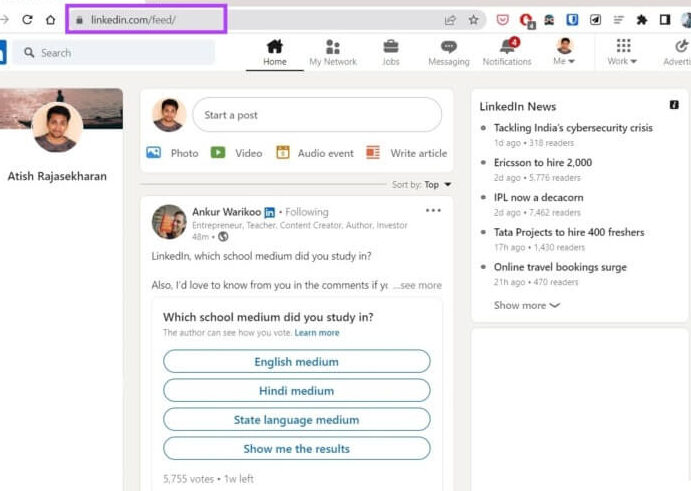Open the Pocket extension icon
691x491 pixels.
[x=502, y=20]
